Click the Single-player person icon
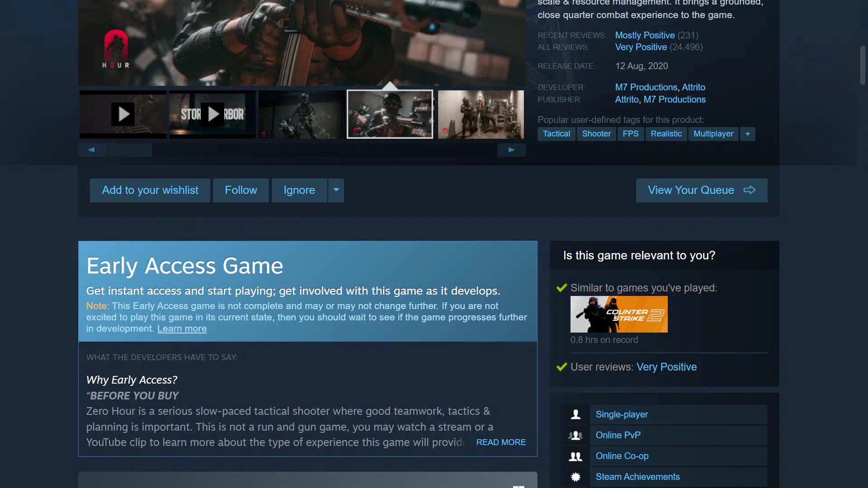 tap(576, 414)
